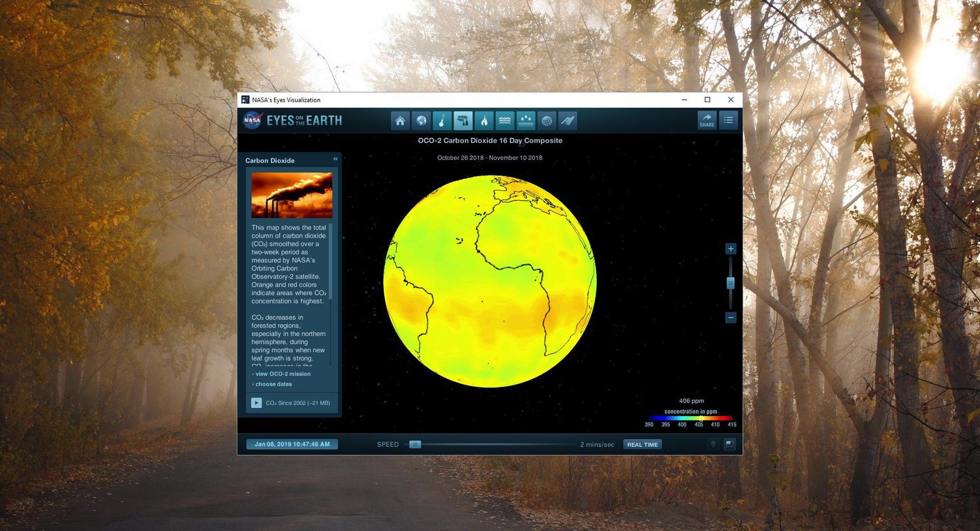Screen dimensions: 980x531
Task: Click the Share button
Action: click(x=707, y=120)
